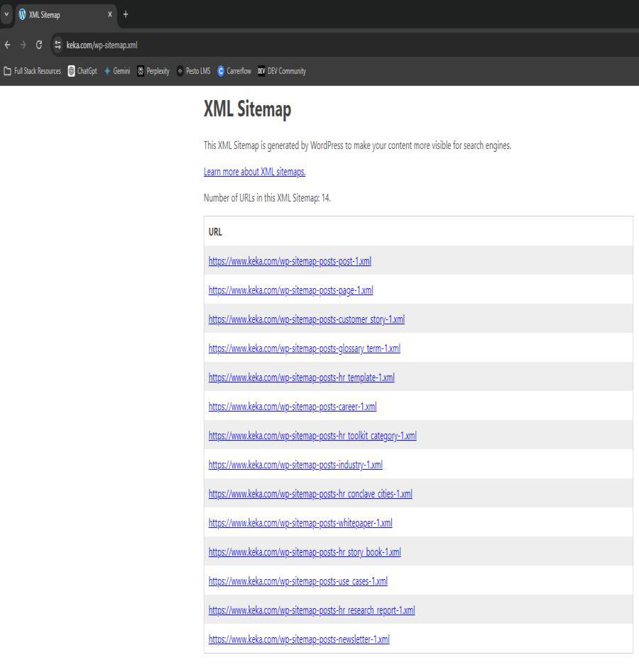Viewport: 639px width, 672px height.
Task: Open the wp-sitemap-posts-post-1.xml link
Action: pos(290,261)
